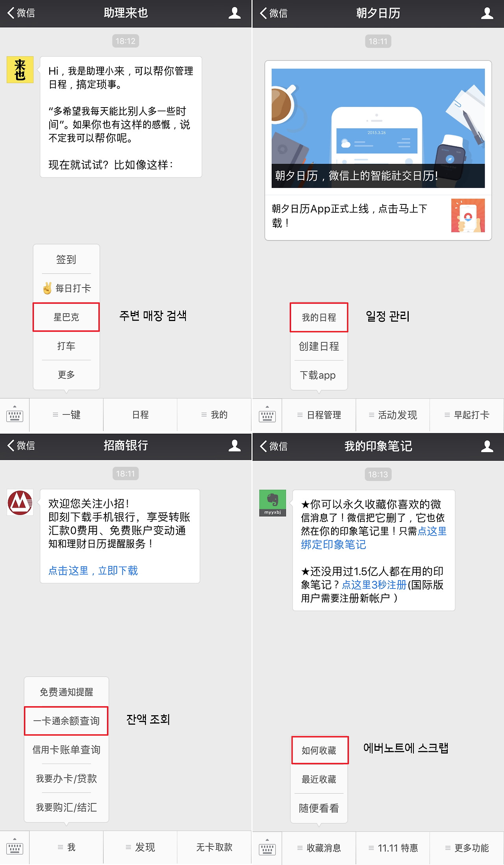Expand the 一键 bottom menu
The width and height of the screenshot is (504, 865).
pyautogui.click(x=66, y=414)
